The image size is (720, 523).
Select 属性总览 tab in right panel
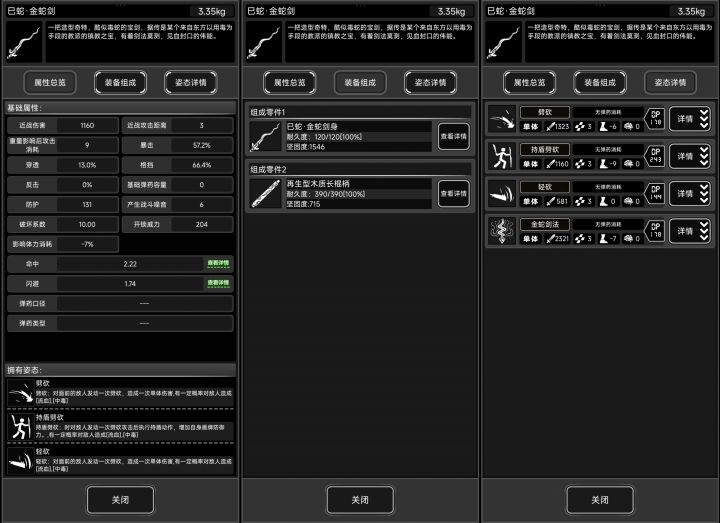[x=529, y=83]
